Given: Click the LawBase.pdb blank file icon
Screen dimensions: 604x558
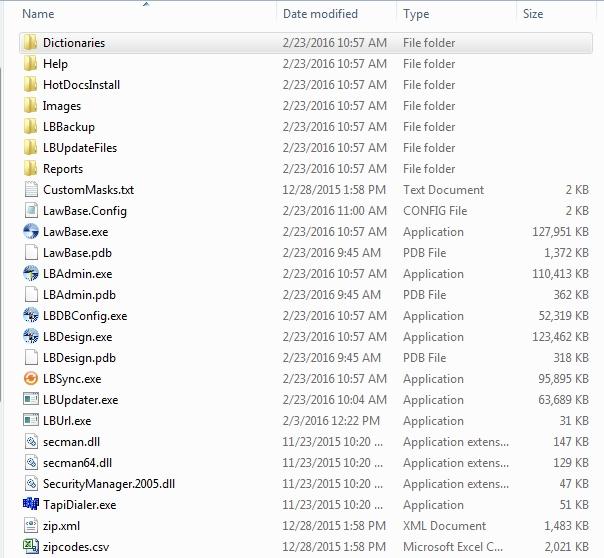Looking at the screenshot, I should [31, 253].
